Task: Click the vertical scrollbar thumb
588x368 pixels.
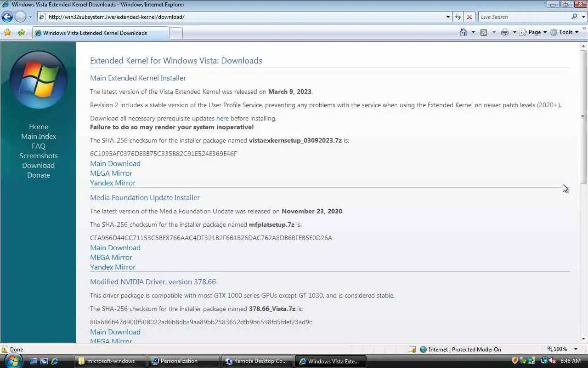Action: coord(584,117)
